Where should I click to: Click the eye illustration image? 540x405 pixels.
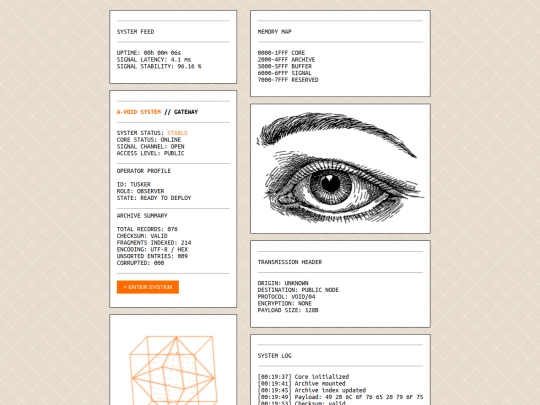click(x=340, y=168)
